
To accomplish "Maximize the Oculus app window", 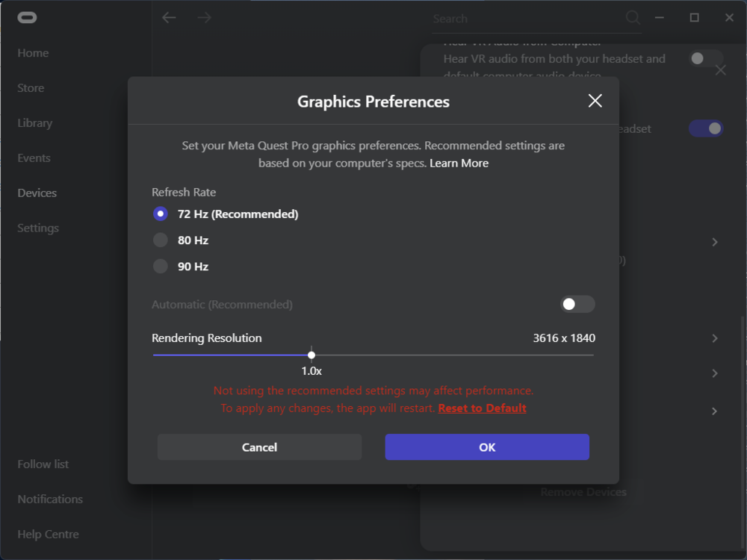I will click(x=695, y=18).
